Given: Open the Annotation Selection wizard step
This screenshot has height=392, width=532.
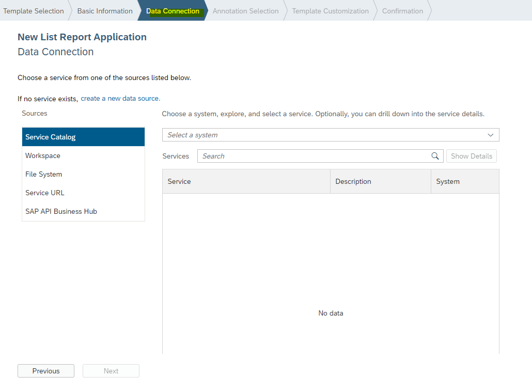Looking at the screenshot, I should point(246,11).
